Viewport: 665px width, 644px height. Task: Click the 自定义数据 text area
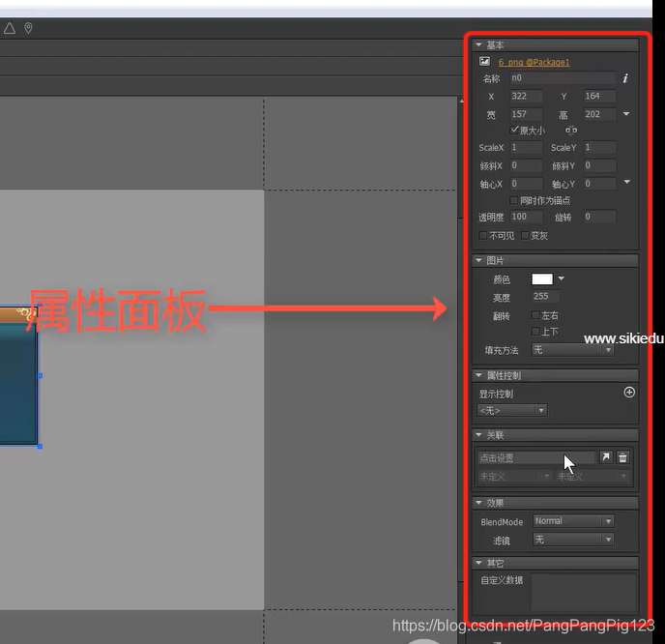[x=584, y=592]
